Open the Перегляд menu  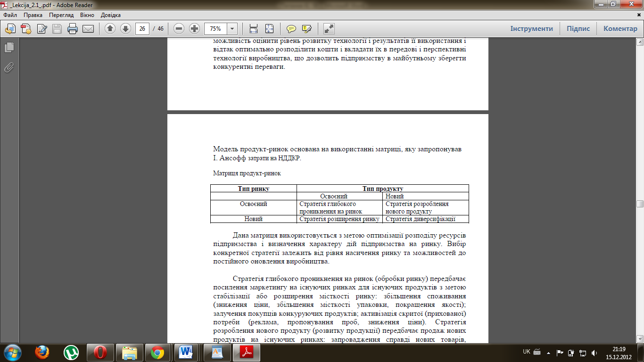(61, 15)
